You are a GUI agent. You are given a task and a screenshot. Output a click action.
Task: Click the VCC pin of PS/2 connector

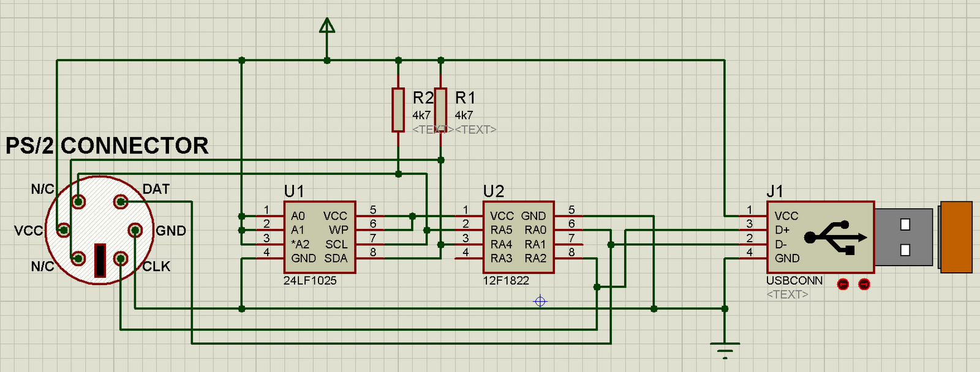pyautogui.click(x=63, y=231)
